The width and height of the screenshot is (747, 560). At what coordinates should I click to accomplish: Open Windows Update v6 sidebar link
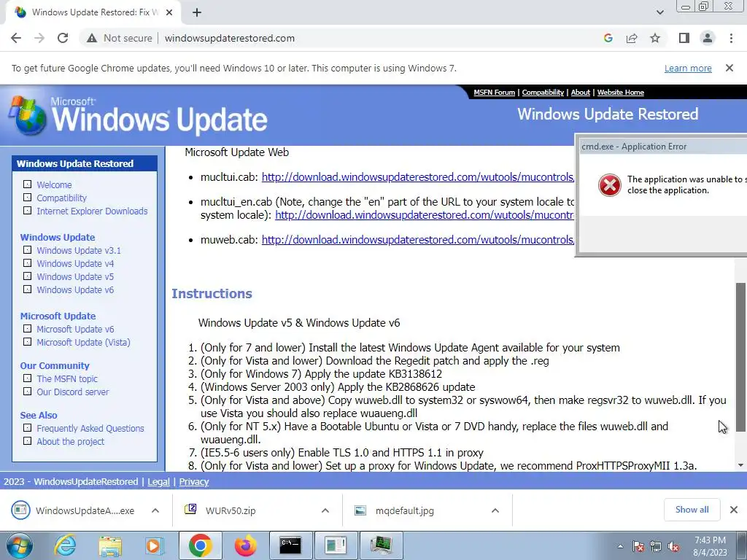(75, 289)
